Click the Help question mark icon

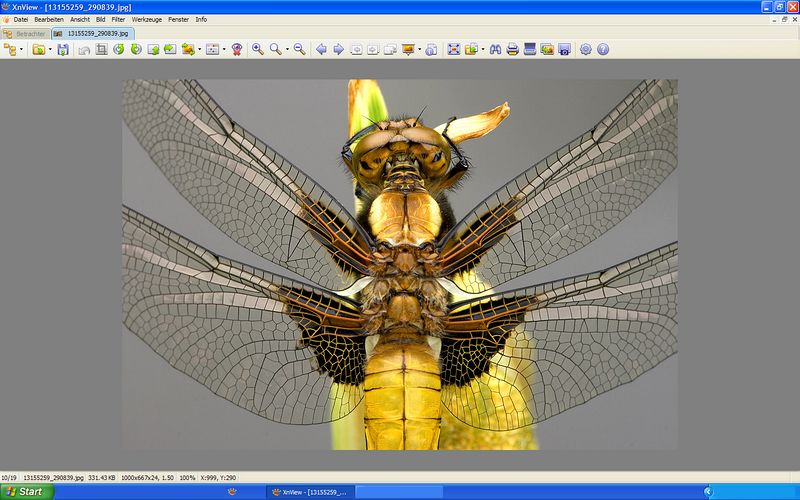603,49
